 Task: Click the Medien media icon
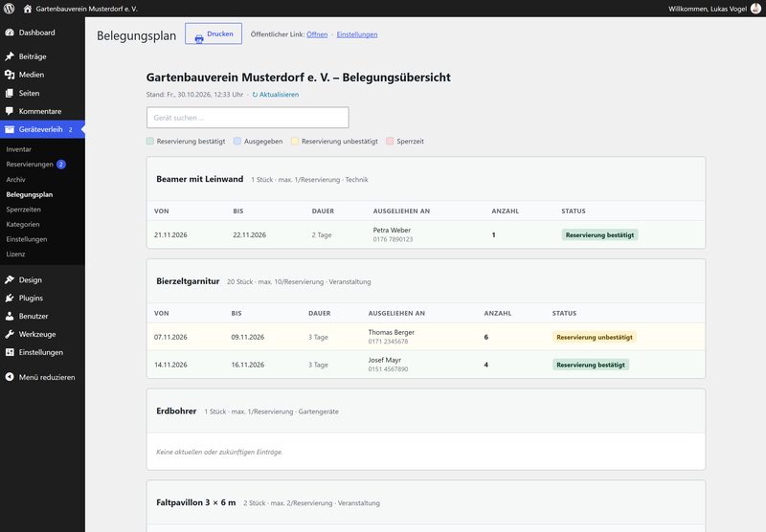tap(10, 75)
